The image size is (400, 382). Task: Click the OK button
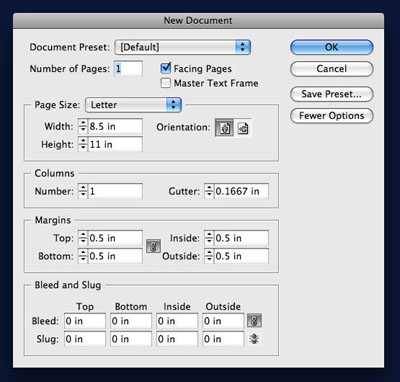click(332, 47)
